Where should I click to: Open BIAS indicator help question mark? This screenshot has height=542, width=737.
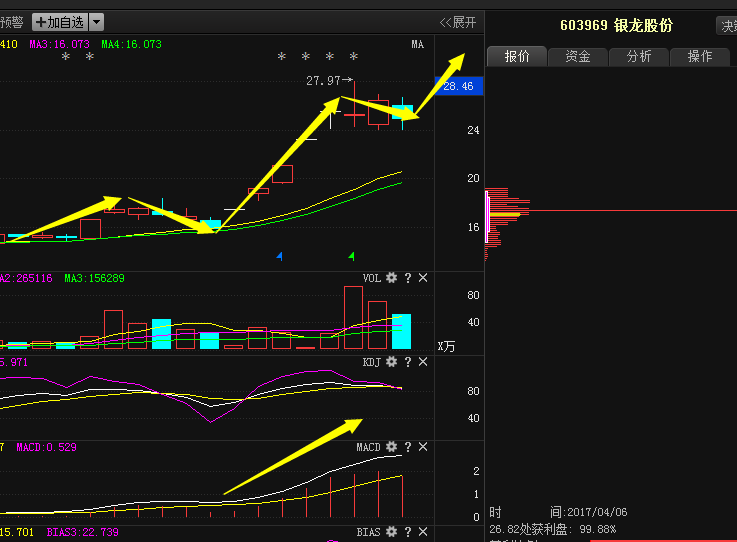[x=408, y=532]
